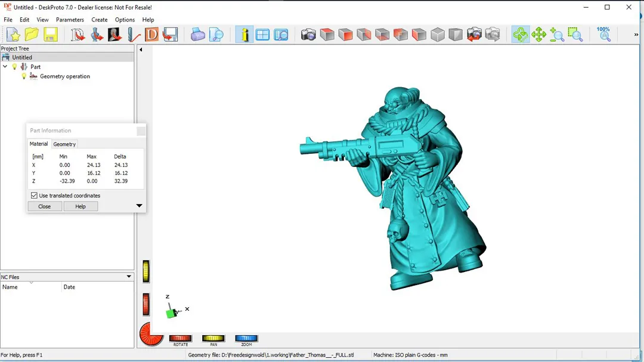Image resolution: width=644 pixels, height=362 pixels.
Task: Activate the green rotate mouse mode icon
Action: pyautogui.click(x=521, y=35)
